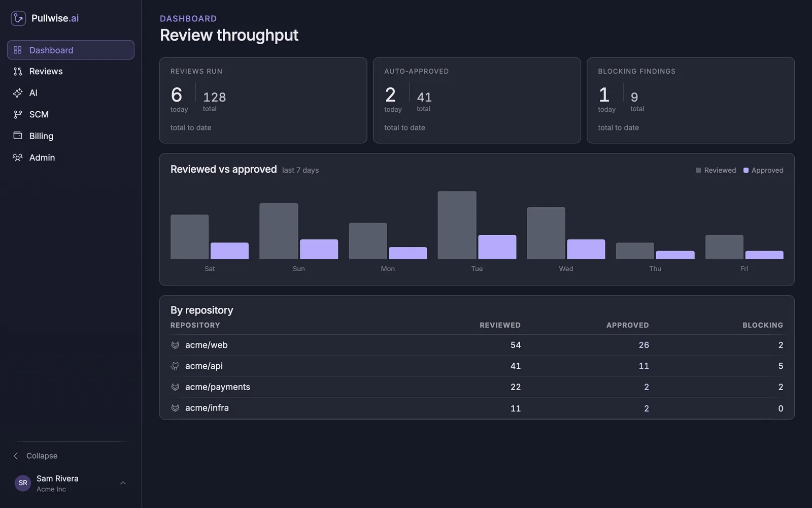812x508 pixels.
Task: Click the icon beside acme/web repository
Action: (175, 345)
